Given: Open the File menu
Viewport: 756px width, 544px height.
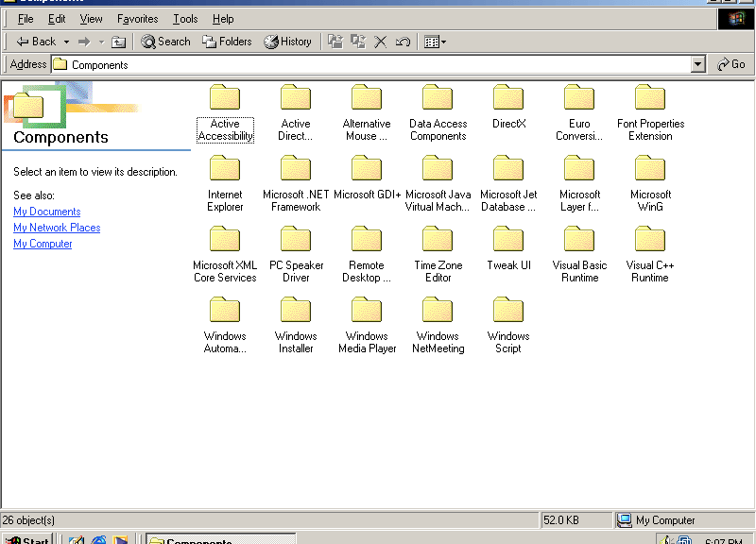Looking at the screenshot, I should (x=26, y=19).
